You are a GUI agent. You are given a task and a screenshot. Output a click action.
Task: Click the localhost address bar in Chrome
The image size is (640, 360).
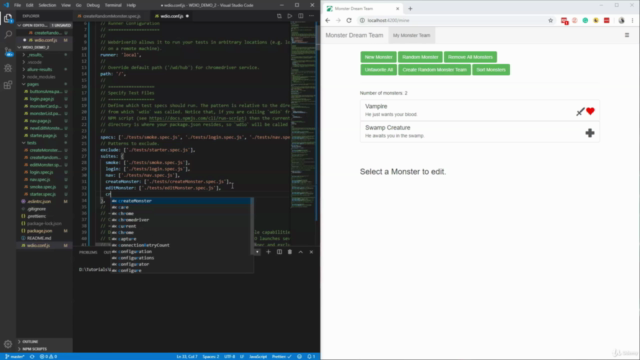[453, 20]
